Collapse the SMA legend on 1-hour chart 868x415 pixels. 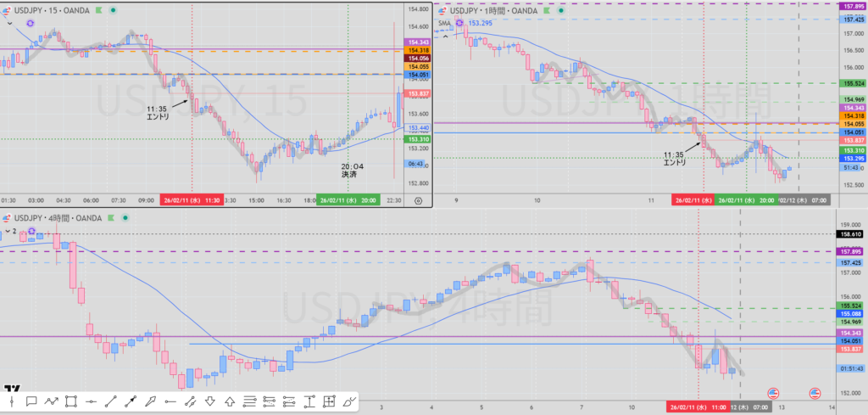[x=446, y=36]
